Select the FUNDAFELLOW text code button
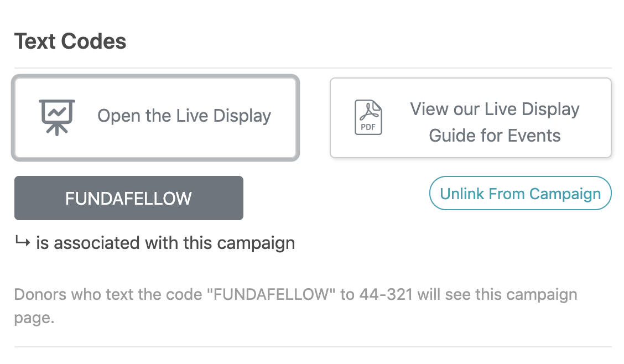Image resolution: width=624 pixels, height=364 pixels. tap(128, 198)
